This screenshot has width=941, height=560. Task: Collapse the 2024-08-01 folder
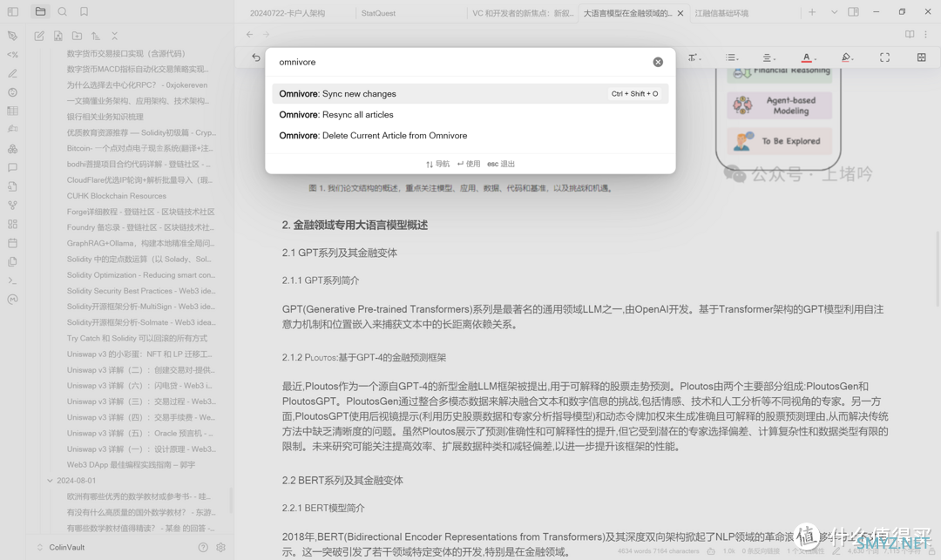click(51, 481)
